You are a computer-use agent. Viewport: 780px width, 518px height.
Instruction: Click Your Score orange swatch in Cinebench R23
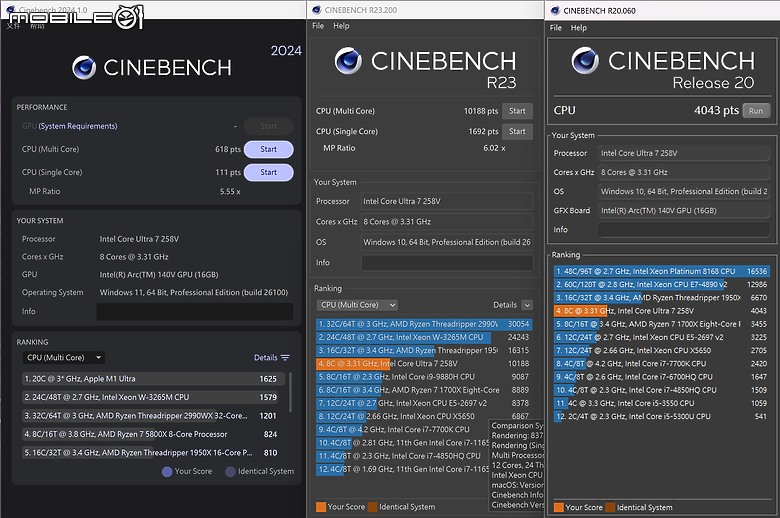[321, 507]
